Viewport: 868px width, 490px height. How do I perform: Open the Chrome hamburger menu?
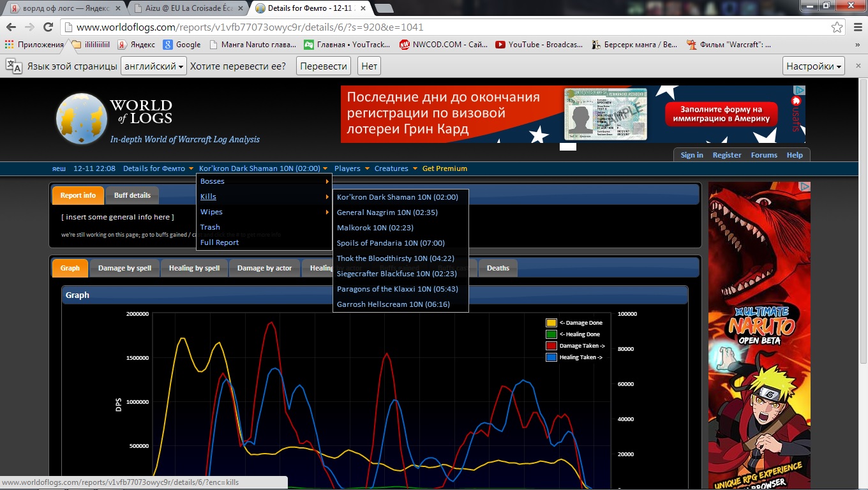click(857, 27)
